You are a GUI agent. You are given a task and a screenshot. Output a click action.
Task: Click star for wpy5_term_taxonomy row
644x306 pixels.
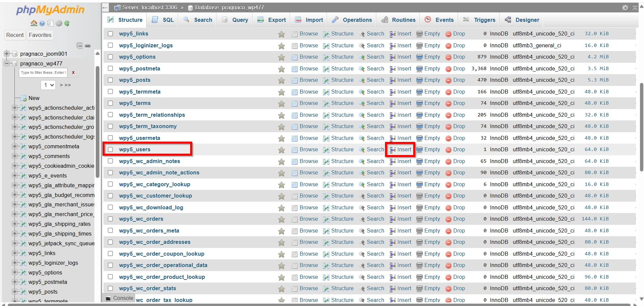282,126
